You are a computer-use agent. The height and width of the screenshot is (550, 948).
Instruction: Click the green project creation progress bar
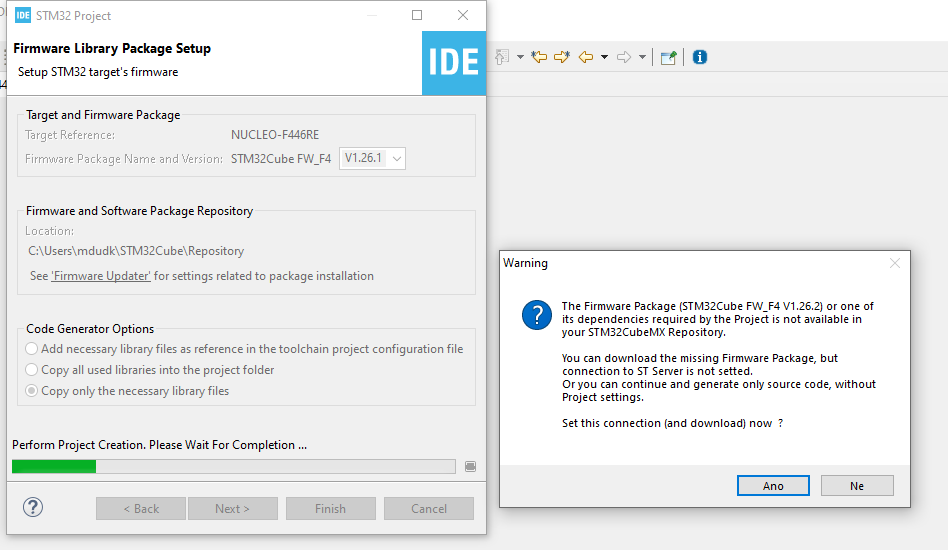tap(233, 467)
